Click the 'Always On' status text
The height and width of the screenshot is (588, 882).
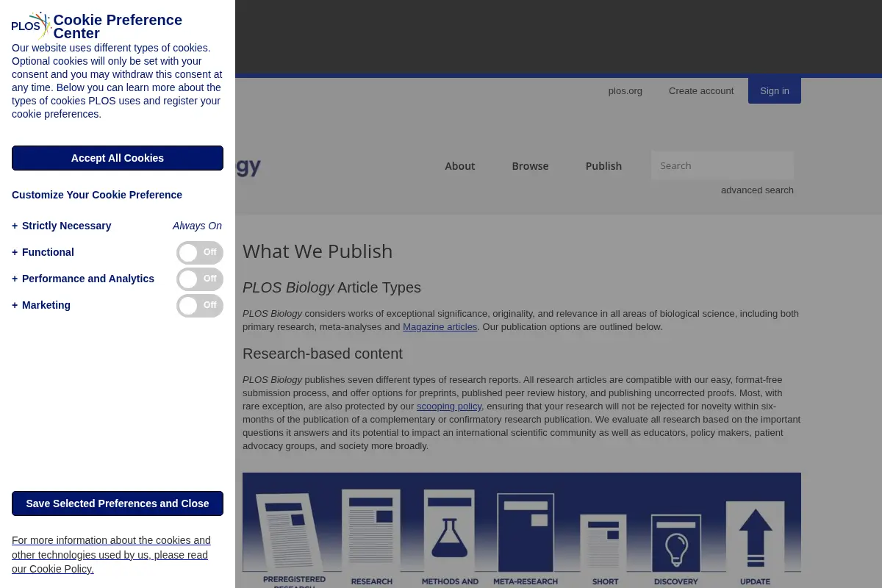[x=197, y=226]
